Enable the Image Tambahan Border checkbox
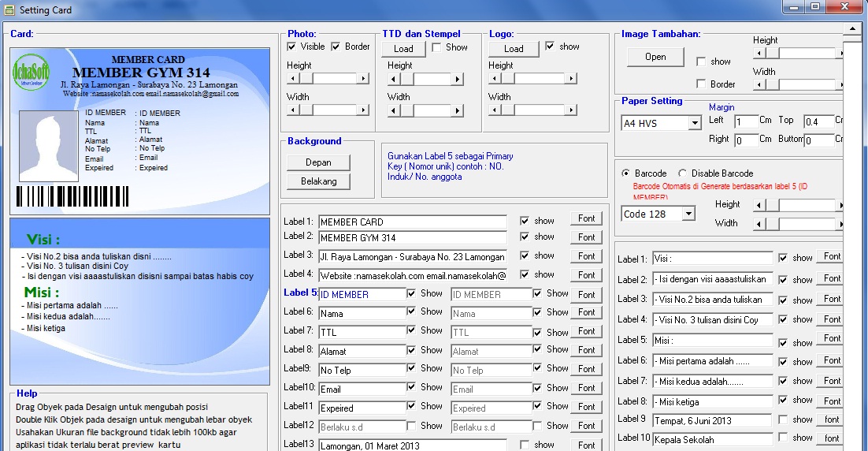 click(x=701, y=84)
